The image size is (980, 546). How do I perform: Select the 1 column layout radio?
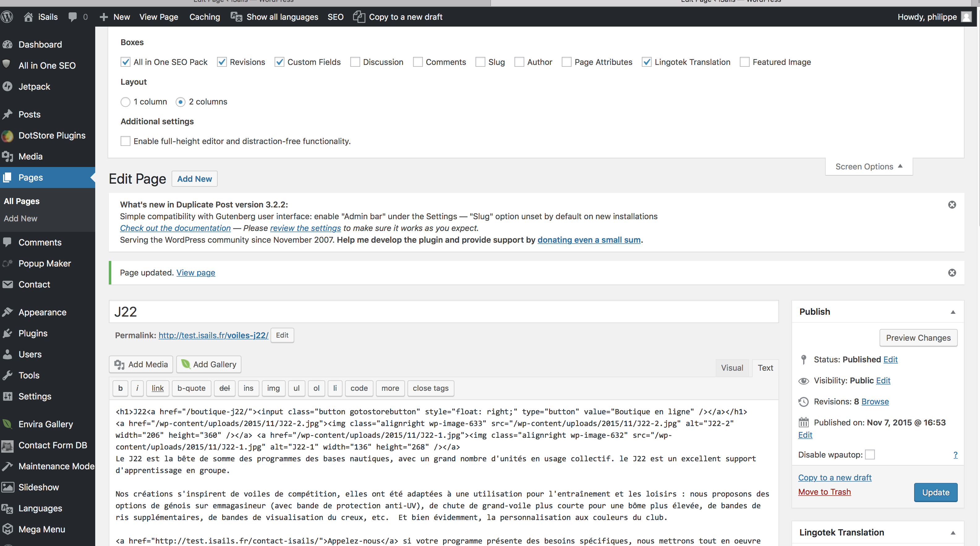[125, 102]
